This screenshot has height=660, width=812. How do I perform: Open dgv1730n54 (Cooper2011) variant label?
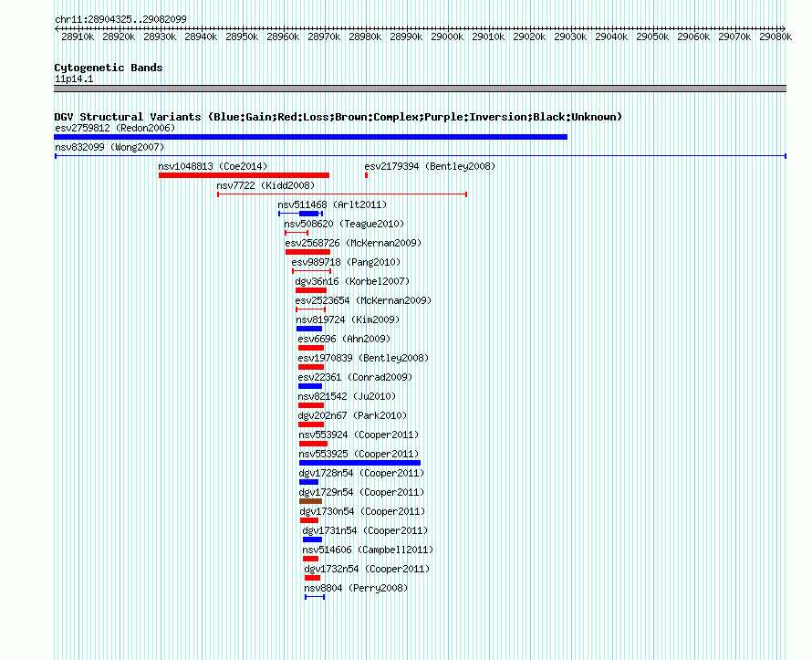pyautogui.click(x=362, y=511)
